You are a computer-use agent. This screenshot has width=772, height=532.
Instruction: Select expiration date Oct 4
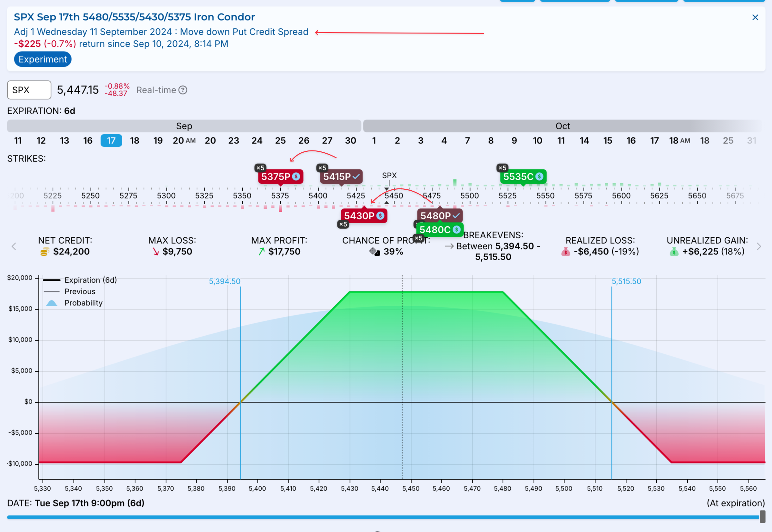click(444, 141)
